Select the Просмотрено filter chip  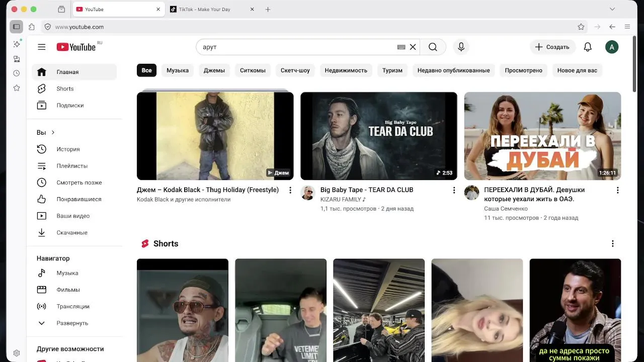pos(524,70)
